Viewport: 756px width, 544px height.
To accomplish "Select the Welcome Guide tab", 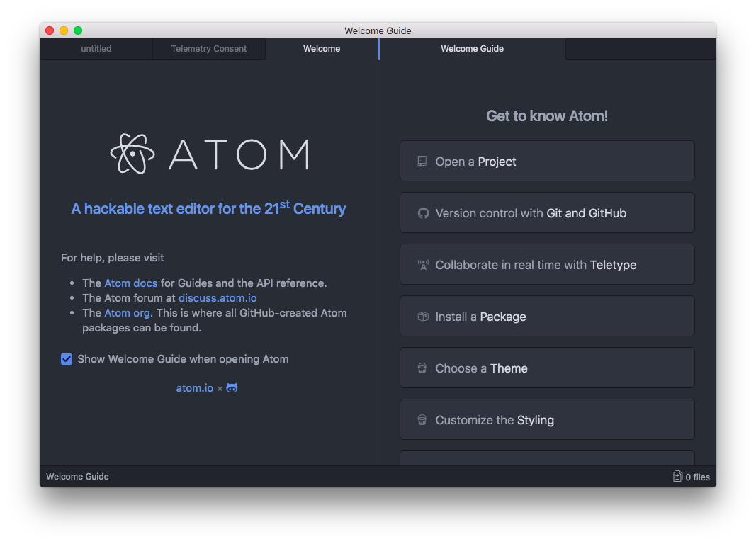I will pyautogui.click(x=472, y=49).
